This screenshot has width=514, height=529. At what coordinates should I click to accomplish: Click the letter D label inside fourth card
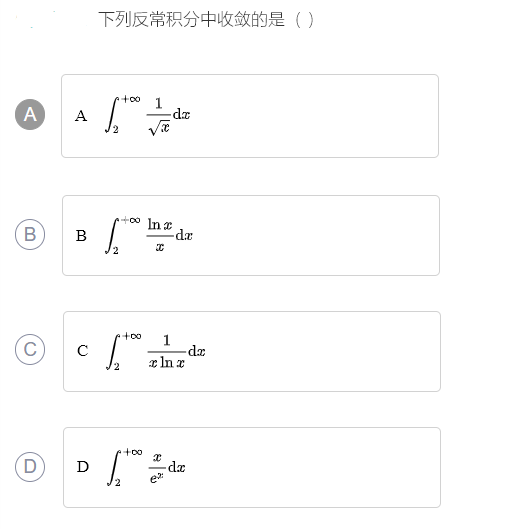83,467
